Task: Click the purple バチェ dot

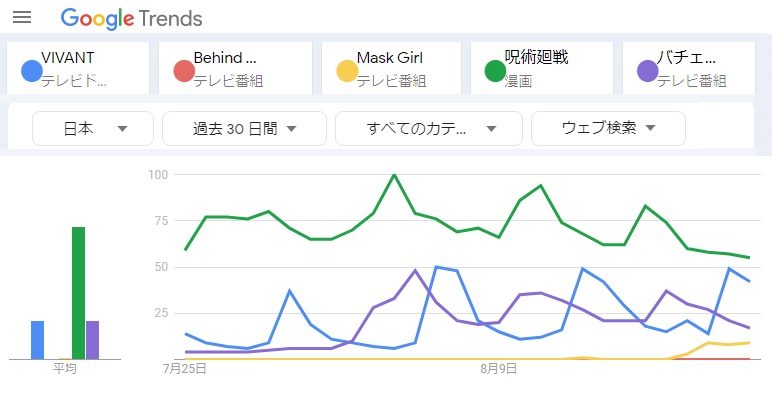Action: tap(647, 71)
